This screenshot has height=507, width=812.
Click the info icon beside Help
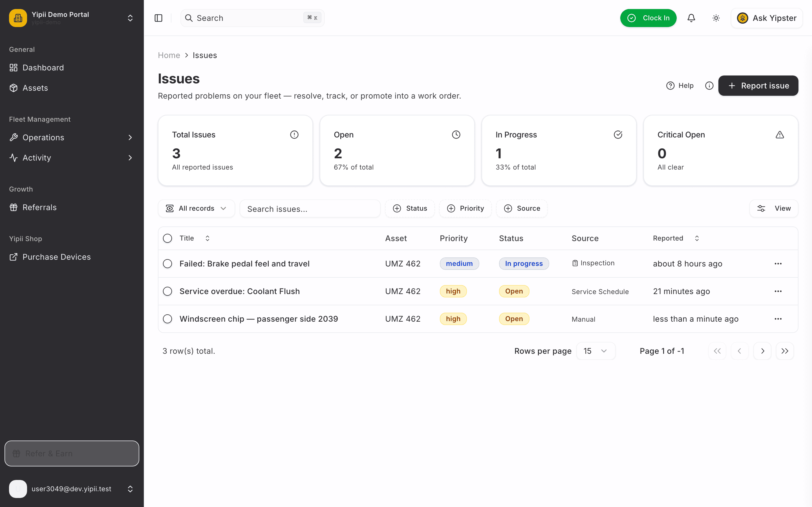pyautogui.click(x=709, y=86)
